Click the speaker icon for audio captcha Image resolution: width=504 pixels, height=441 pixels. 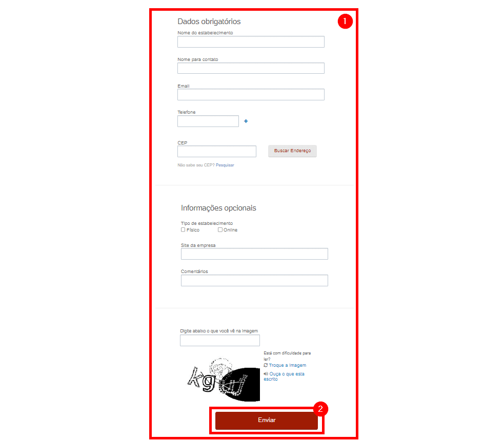point(266,374)
